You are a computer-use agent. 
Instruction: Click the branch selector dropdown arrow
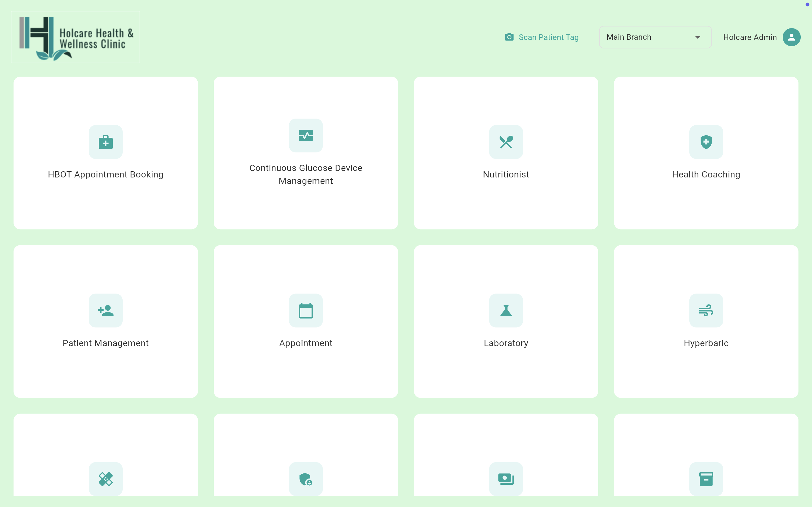click(x=698, y=37)
